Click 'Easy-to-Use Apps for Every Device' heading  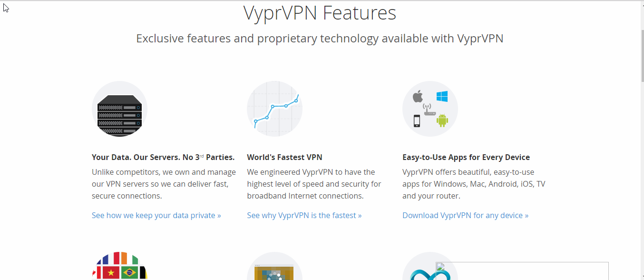[x=466, y=157]
